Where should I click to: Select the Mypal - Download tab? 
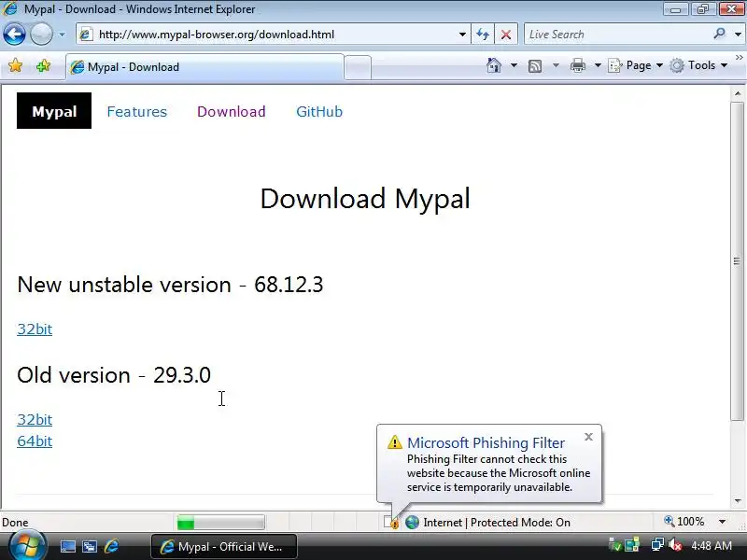(204, 67)
